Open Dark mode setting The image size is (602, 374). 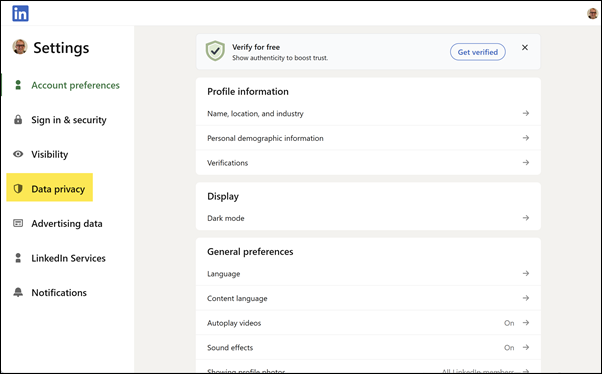tap(368, 218)
